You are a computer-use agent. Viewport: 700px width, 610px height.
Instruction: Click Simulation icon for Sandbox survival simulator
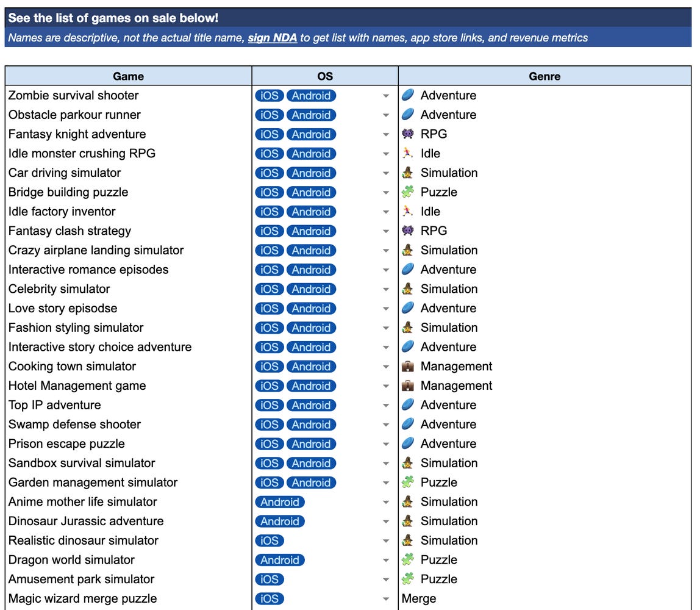coord(407,462)
